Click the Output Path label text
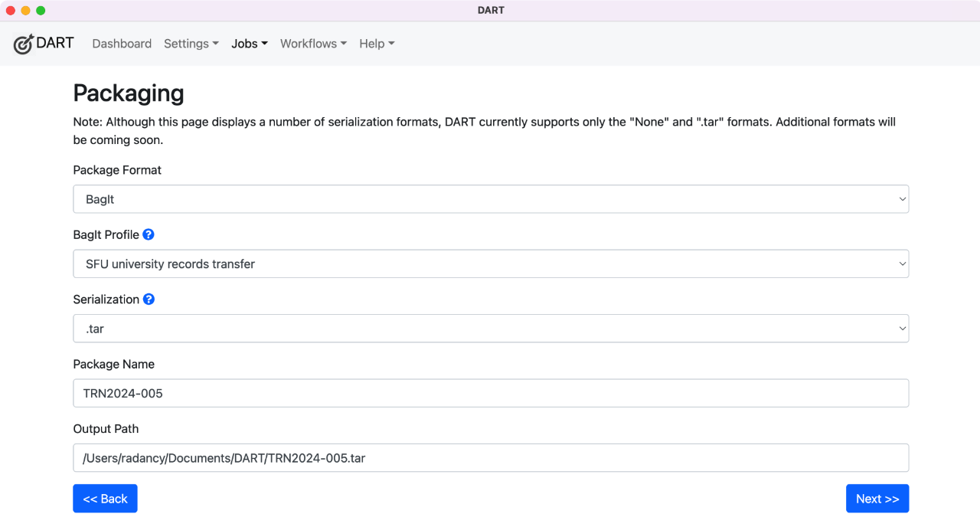 (106, 429)
